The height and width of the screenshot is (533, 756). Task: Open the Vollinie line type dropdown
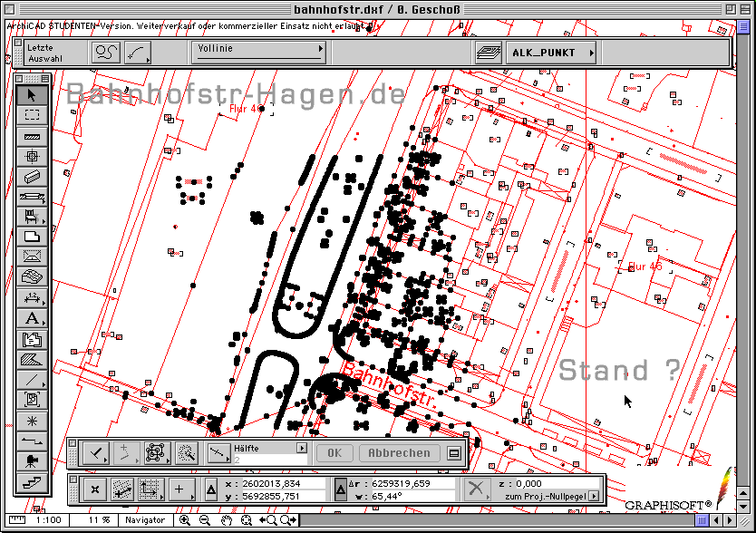(x=259, y=53)
